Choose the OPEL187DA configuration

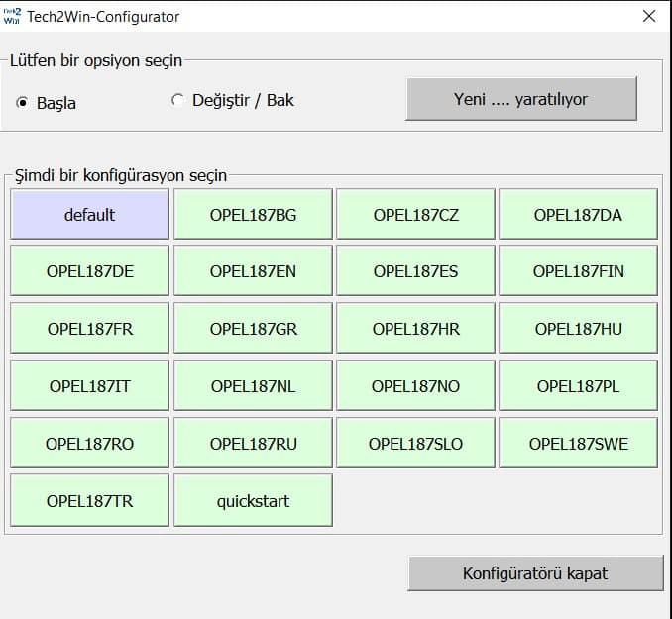click(578, 214)
